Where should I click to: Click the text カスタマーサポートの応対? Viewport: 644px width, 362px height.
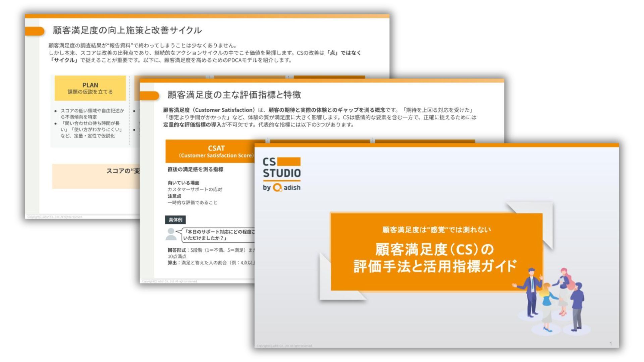click(195, 189)
